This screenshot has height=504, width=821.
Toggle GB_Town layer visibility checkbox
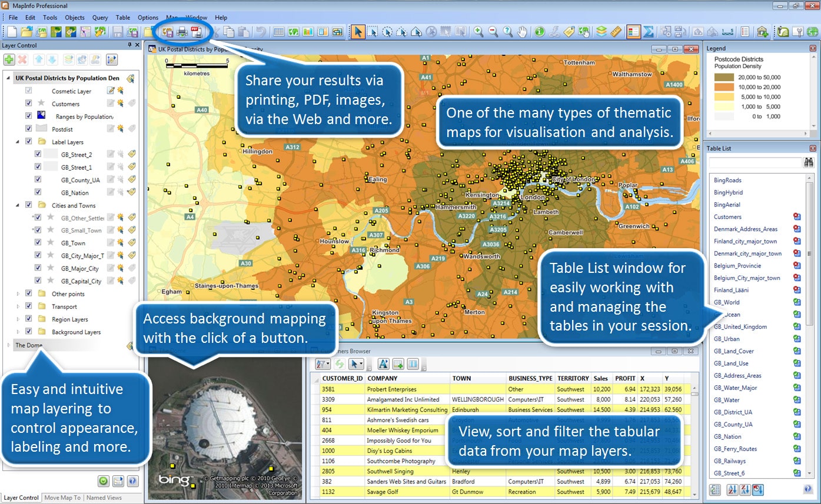38,242
